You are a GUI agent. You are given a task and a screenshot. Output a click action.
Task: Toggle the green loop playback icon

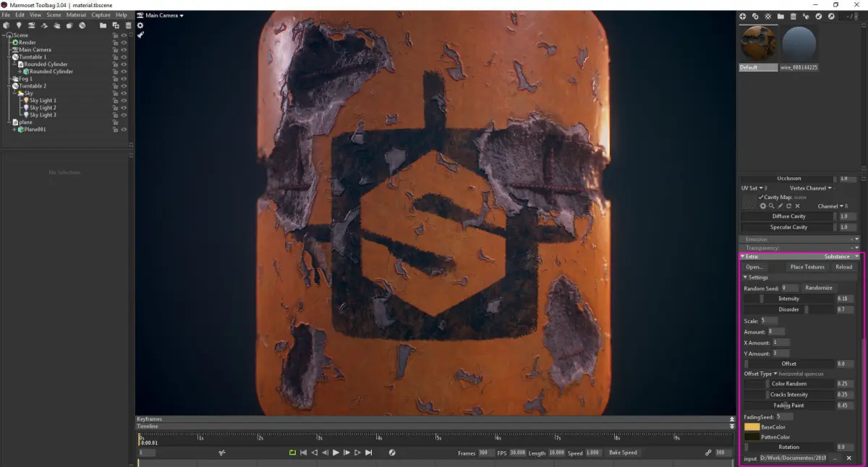292,453
